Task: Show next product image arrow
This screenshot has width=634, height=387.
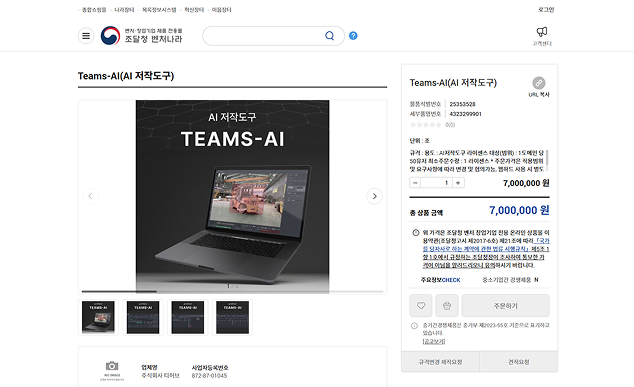Action: (x=374, y=196)
